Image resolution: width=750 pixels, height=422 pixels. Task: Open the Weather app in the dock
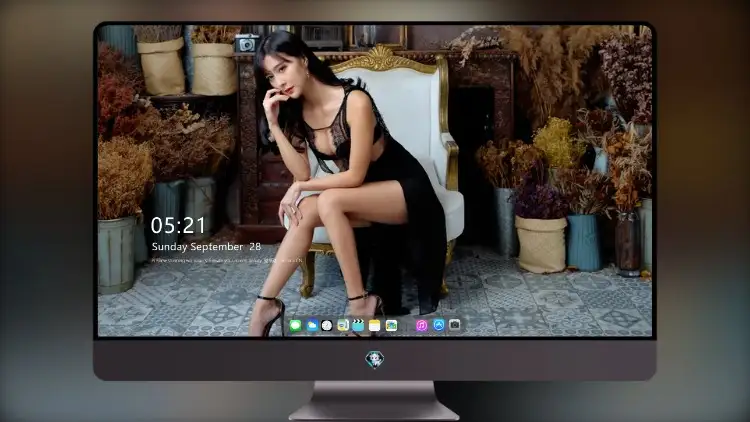(312, 326)
